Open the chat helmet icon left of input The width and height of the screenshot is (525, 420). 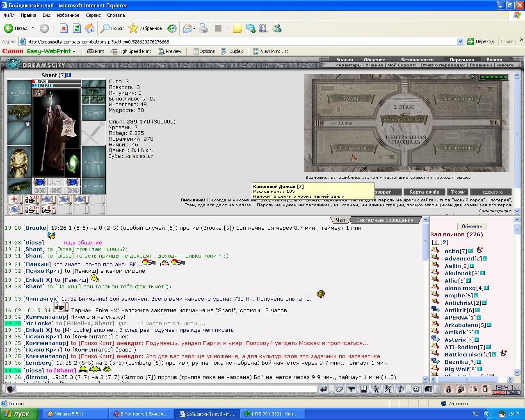10,389
